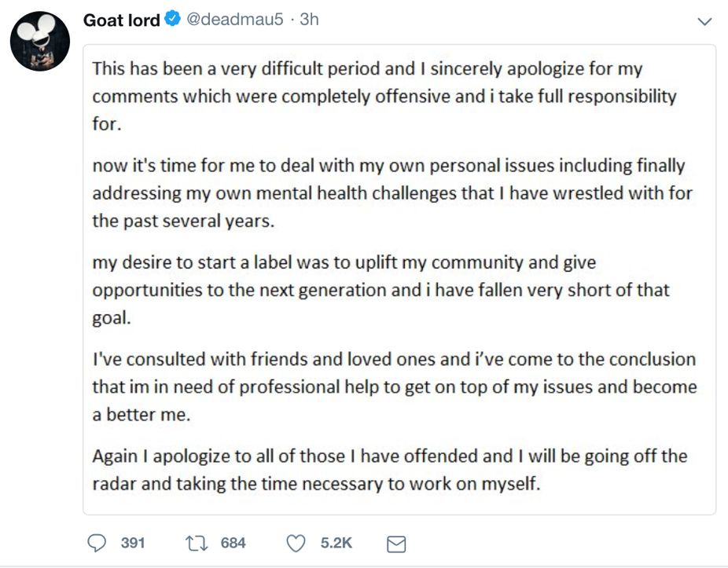Click the 684 retweets count

[233, 543]
